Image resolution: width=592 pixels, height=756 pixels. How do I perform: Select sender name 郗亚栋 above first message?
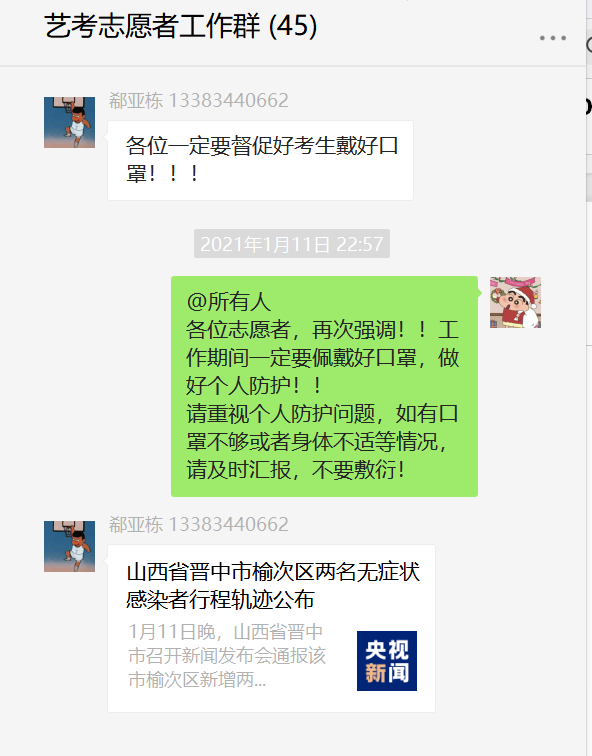pos(136,100)
